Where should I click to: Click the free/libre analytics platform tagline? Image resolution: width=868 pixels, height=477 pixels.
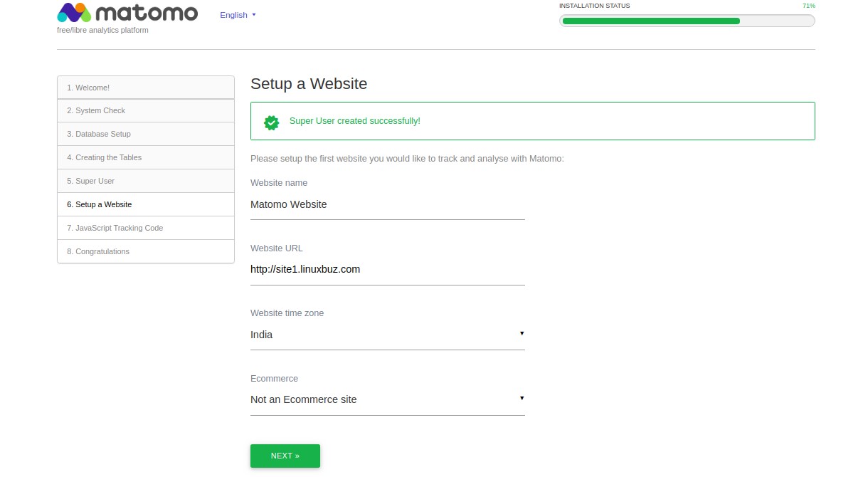pos(102,30)
